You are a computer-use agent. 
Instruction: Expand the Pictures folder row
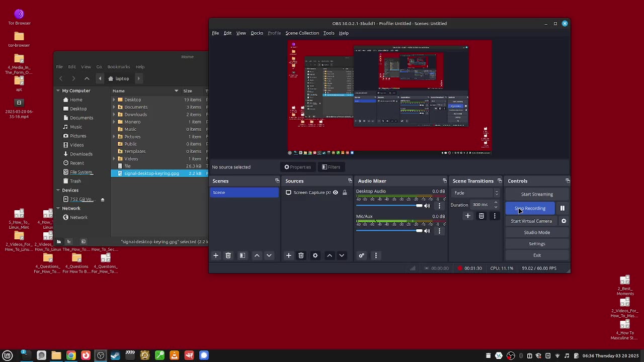(x=114, y=137)
